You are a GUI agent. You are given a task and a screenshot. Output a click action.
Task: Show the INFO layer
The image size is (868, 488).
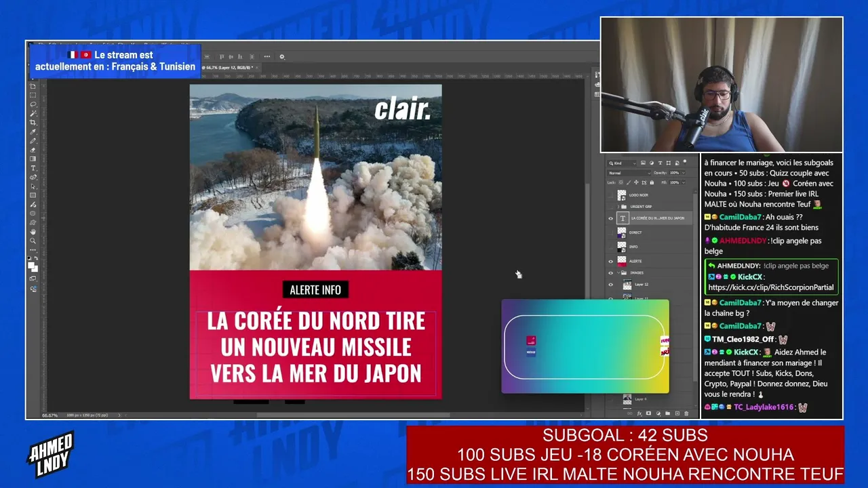click(610, 247)
